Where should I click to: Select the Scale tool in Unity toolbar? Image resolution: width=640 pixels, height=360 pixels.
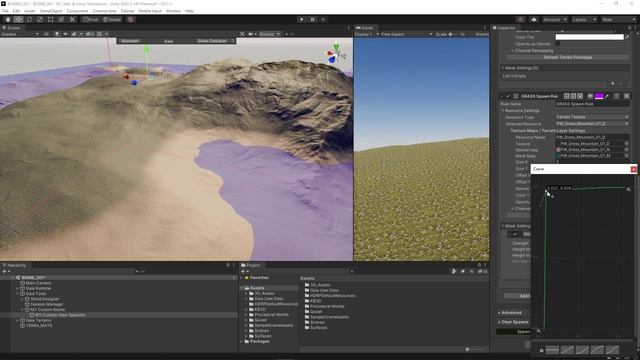pos(40,19)
